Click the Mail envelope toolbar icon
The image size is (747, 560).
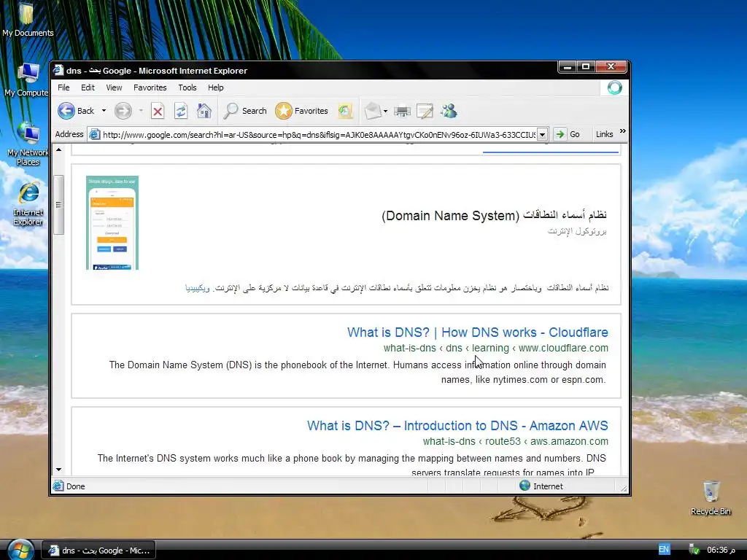pos(373,112)
